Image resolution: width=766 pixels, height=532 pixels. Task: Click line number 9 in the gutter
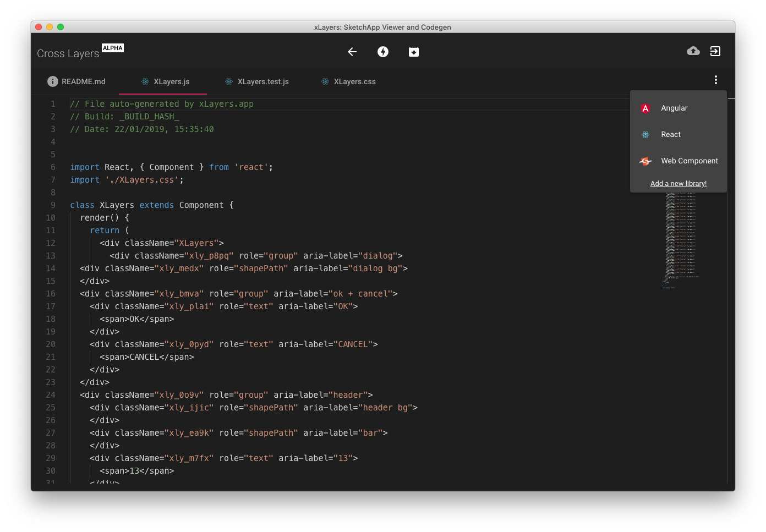pos(53,205)
